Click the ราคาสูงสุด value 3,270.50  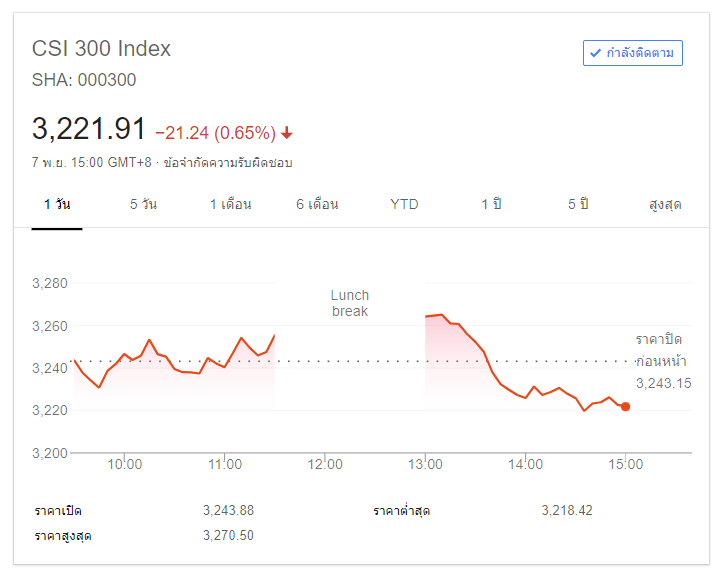pyautogui.click(x=228, y=536)
